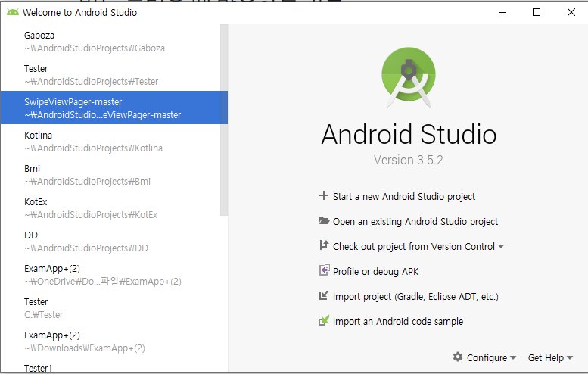Screen dimensions: 588x374
Task: Click the version control checkout icon
Action: point(324,245)
